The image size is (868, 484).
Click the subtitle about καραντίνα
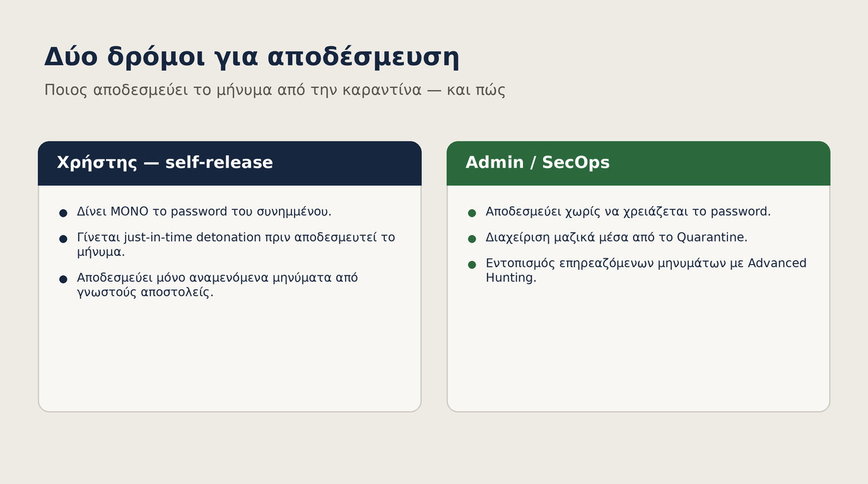click(275, 90)
